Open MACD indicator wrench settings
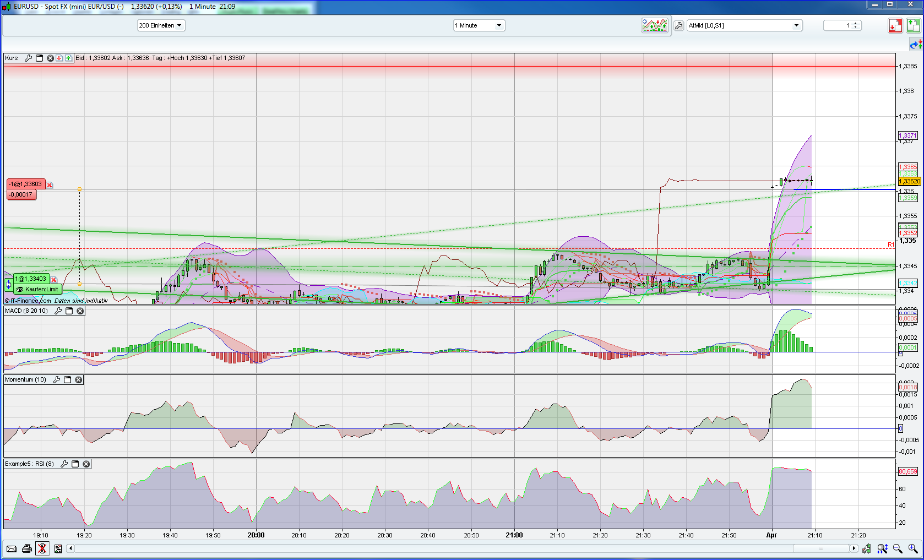924x560 pixels. tap(58, 311)
